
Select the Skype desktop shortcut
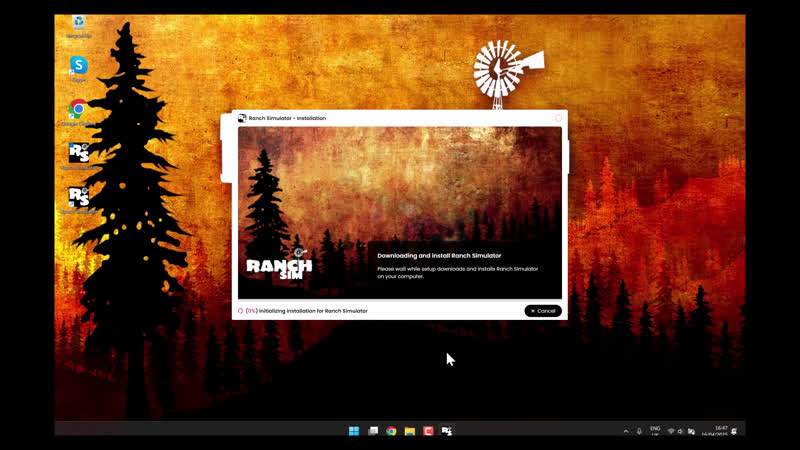pos(79,69)
